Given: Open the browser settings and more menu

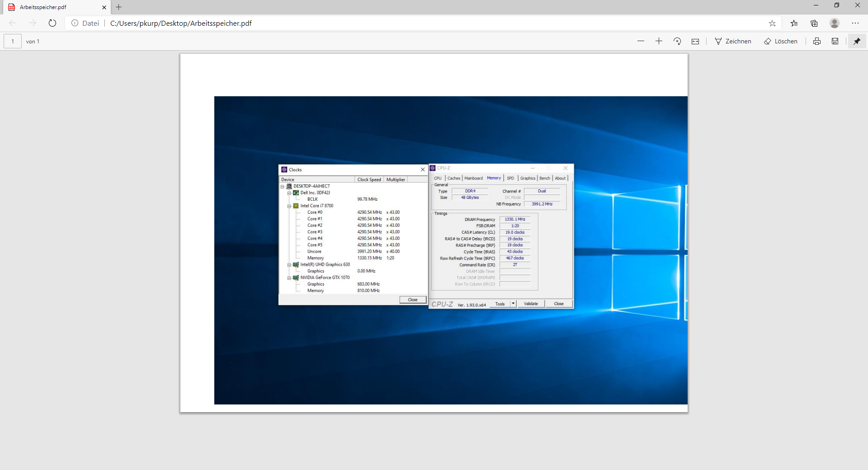Looking at the screenshot, I should [855, 23].
